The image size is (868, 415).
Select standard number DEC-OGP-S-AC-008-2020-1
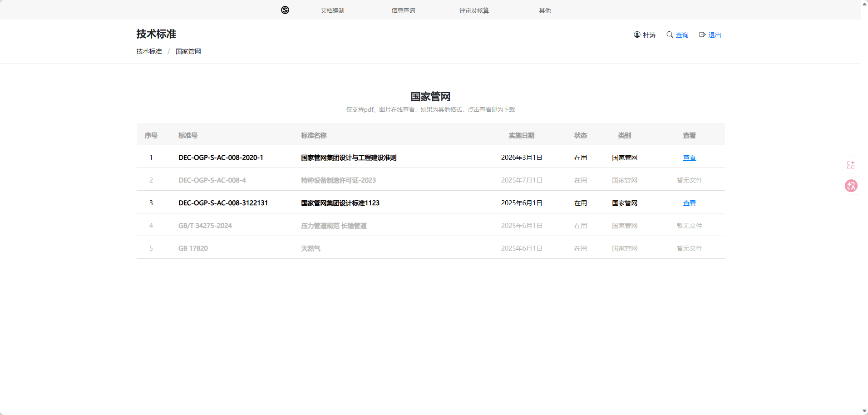click(221, 158)
